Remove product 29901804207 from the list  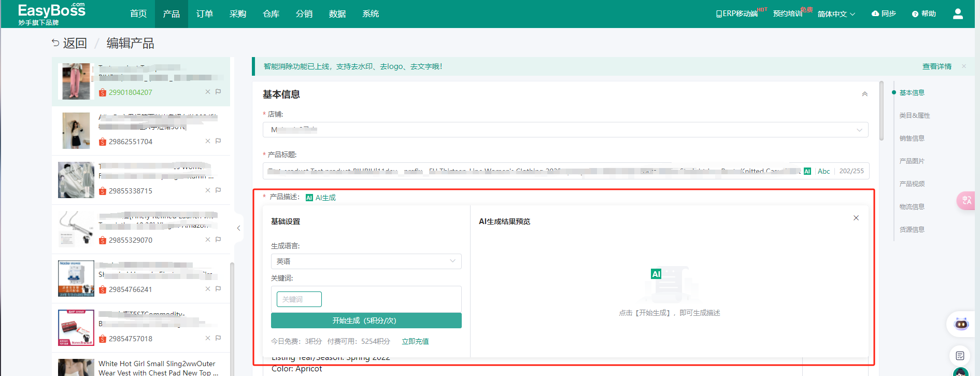[208, 92]
